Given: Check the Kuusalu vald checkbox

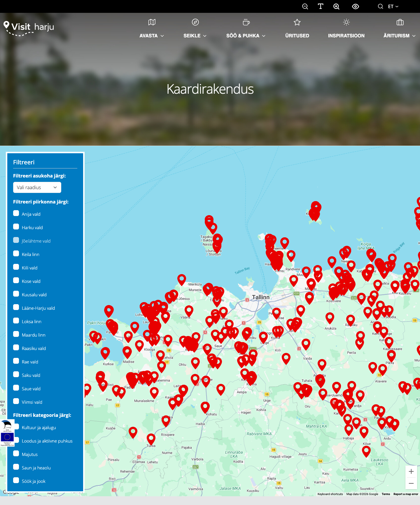Looking at the screenshot, I should (16, 294).
